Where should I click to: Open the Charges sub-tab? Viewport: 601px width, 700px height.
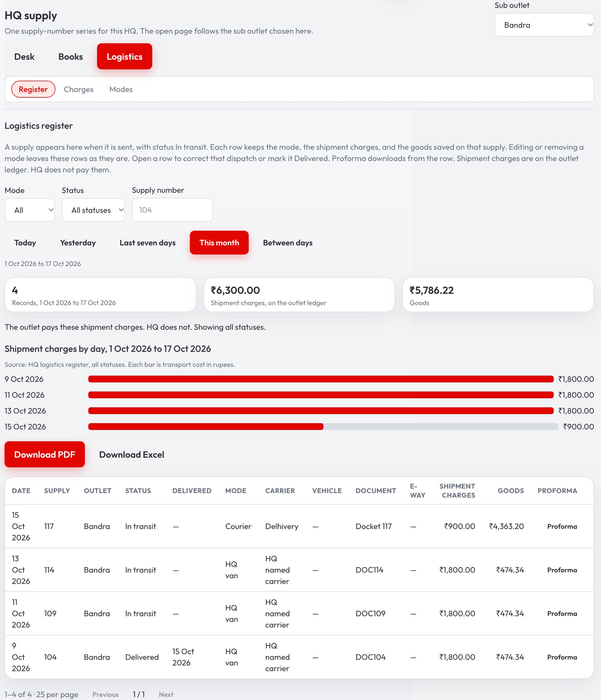coord(79,89)
